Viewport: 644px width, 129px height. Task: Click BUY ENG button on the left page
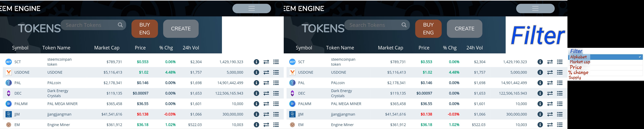[145, 29]
